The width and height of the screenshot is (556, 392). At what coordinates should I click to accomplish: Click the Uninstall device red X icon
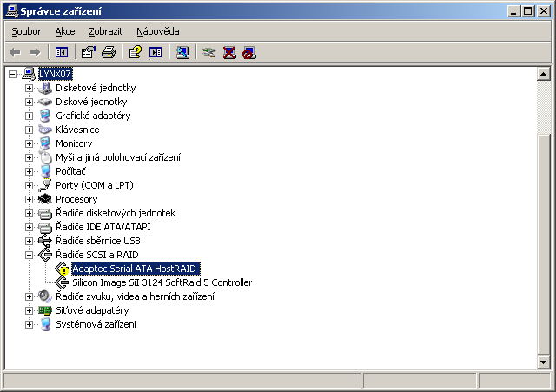coord(229,53)
